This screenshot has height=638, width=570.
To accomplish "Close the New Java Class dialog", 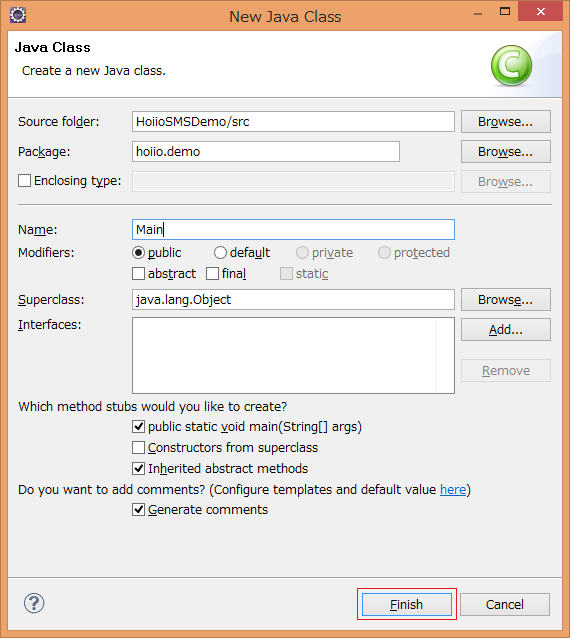I will pyautogui.click(x=540, y=11).
